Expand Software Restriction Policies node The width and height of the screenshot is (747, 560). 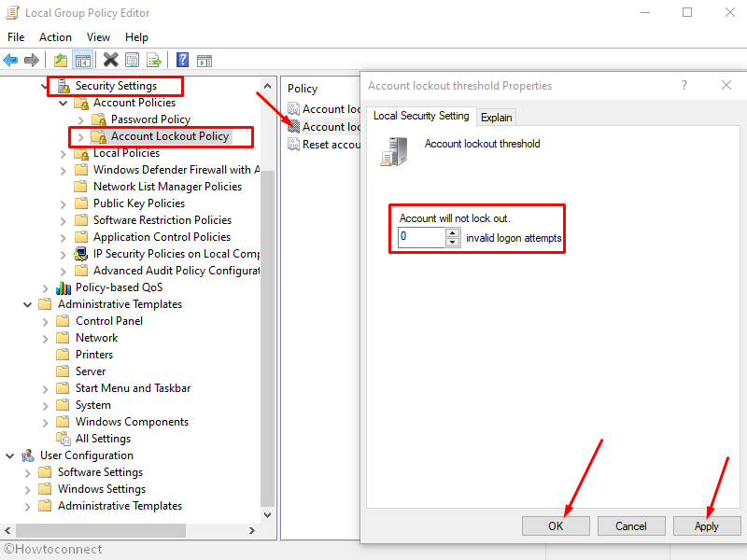(63, 221)
